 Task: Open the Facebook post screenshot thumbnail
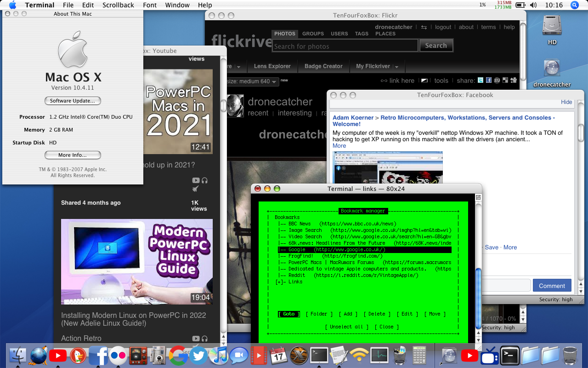pyautogui.click(x=387, y=167)
